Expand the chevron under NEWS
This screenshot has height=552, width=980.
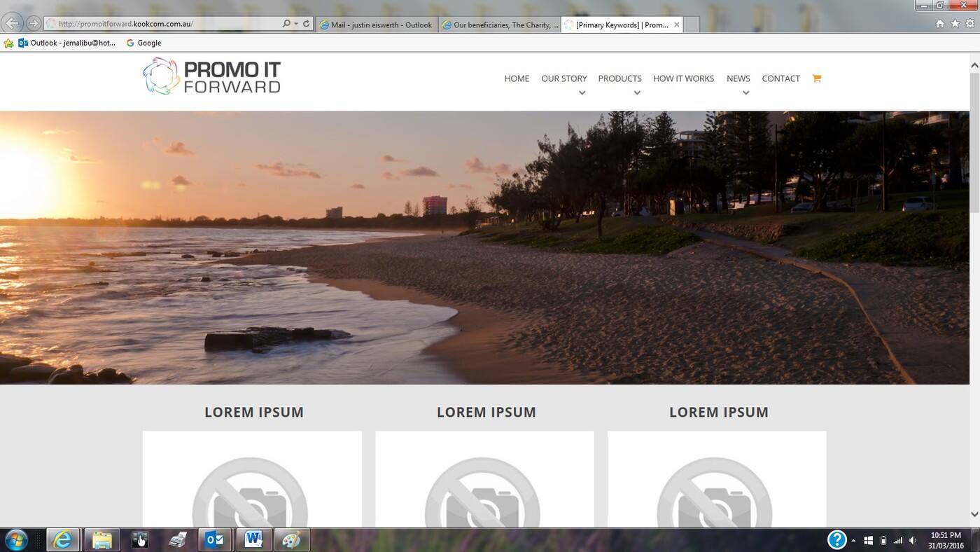coord(746,92)
